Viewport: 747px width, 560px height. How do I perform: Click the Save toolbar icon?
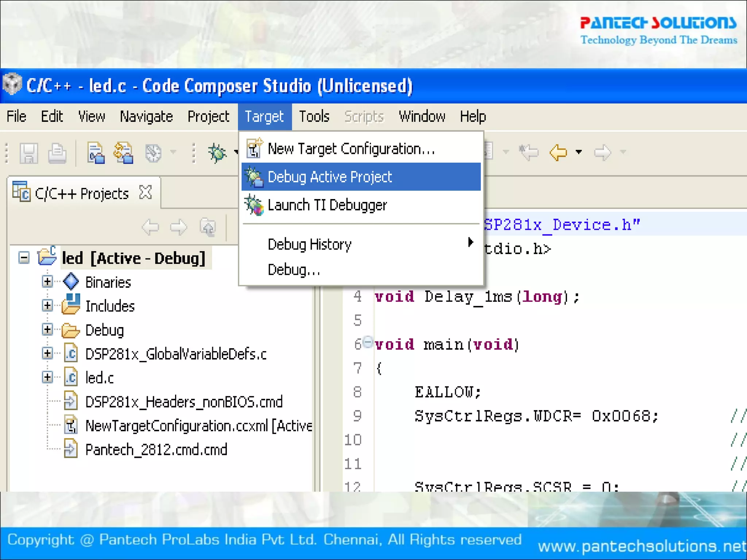[29, 153]
